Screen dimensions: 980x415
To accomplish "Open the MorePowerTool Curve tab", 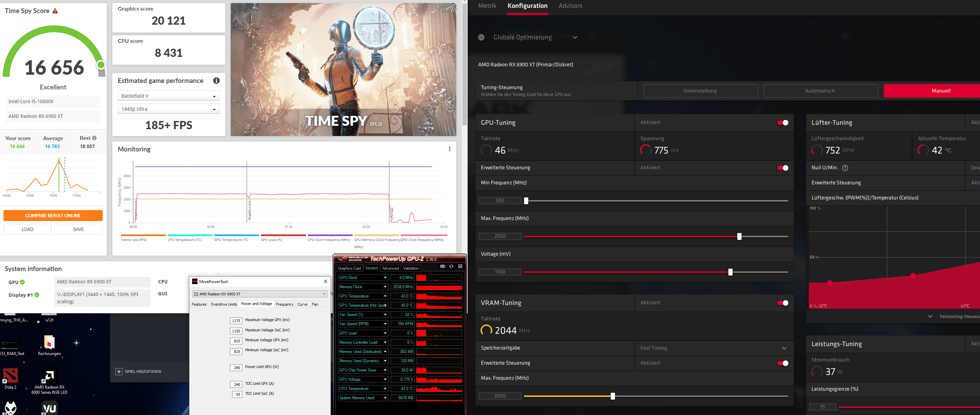I will [x=303, y=304].
